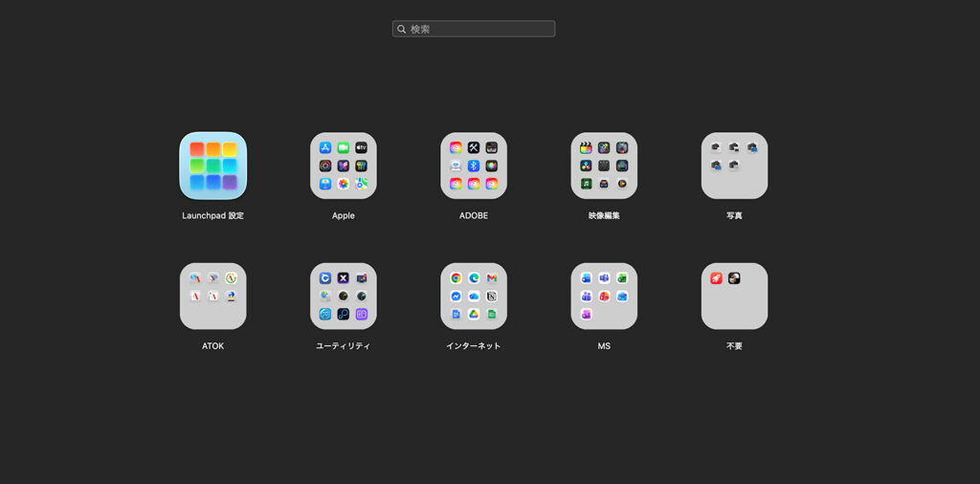The image size is (980, 484).
Task: Click the Google Drive icon in インターネット folder
Action: (x=474, y=314)
